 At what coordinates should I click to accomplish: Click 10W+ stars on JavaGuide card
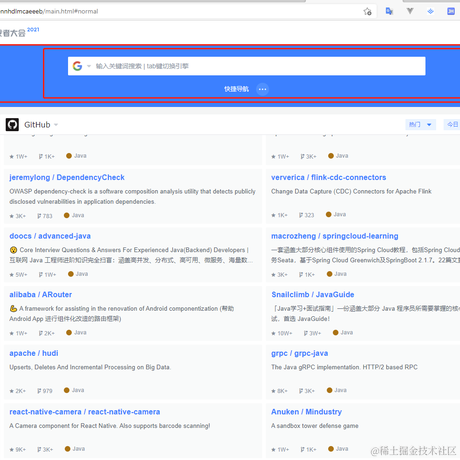pyautogui.click(x=282, y=333)
